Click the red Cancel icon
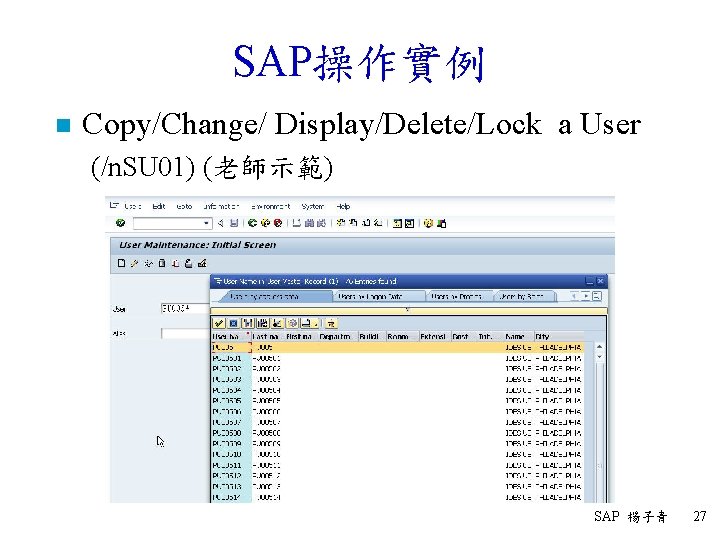This screenshot has height=540, width=720. coord(278,223)
